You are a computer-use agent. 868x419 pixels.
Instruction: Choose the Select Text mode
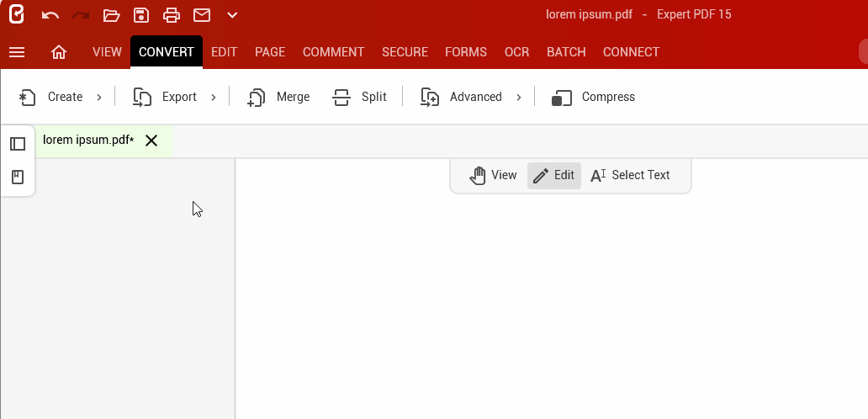[x=630, y=176]
